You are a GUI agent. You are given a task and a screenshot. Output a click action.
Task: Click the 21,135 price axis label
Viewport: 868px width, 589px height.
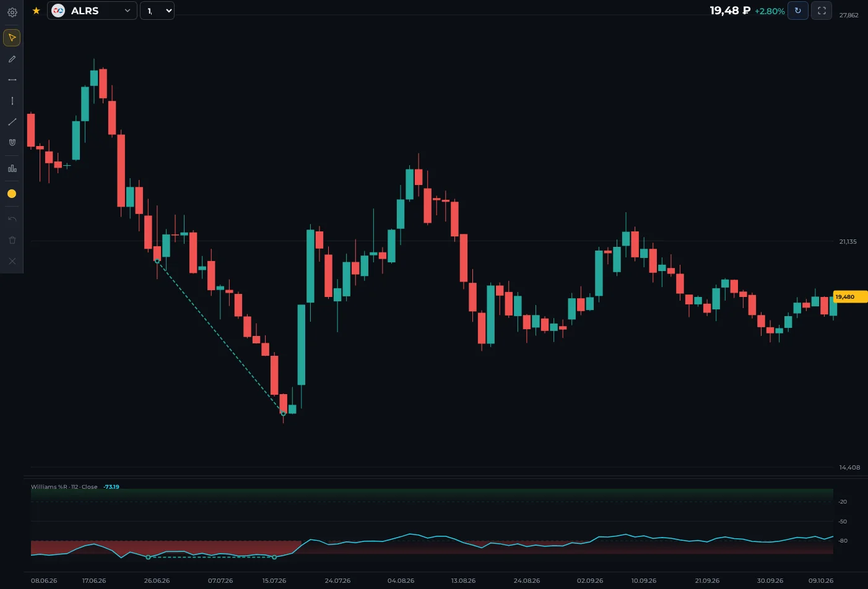(x=848, y=241)
